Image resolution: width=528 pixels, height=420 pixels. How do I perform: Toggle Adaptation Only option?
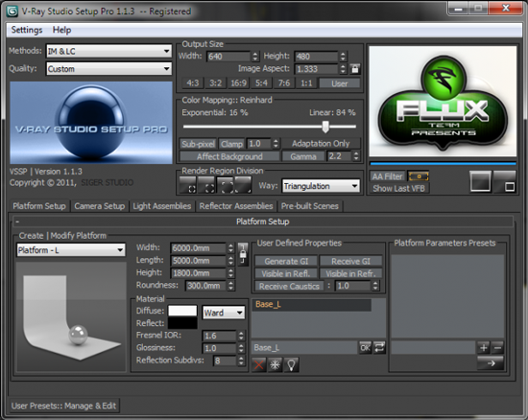[321, 144]
